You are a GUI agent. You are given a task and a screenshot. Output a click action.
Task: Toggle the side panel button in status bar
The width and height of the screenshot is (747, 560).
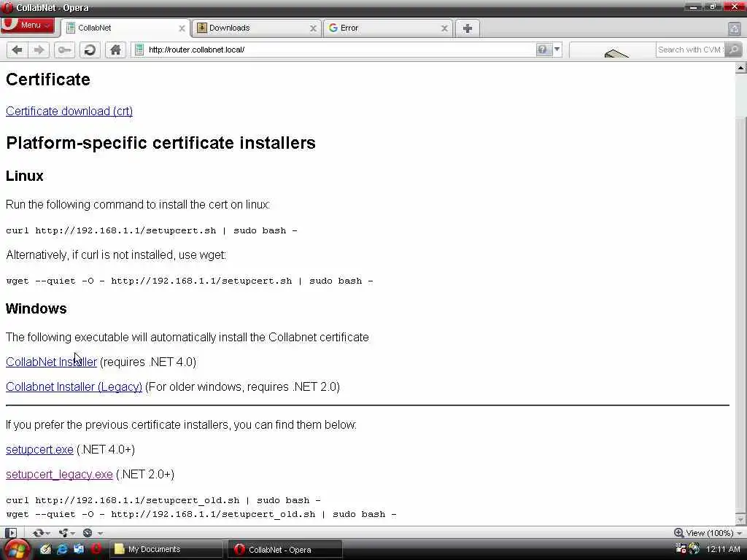coord(10,533)
